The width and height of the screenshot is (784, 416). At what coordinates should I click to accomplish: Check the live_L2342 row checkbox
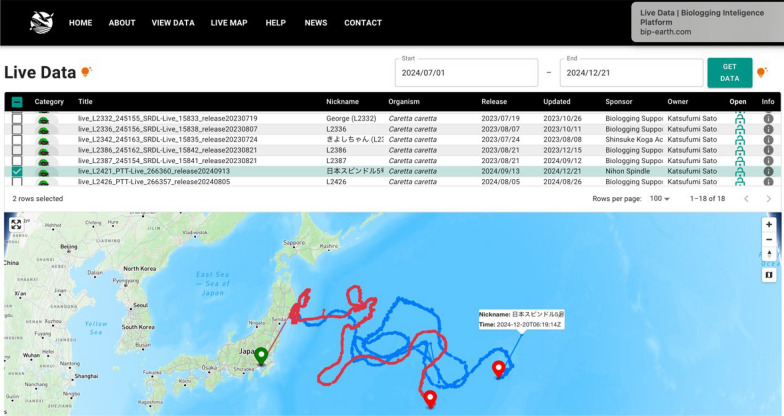[x=16, y=139]
